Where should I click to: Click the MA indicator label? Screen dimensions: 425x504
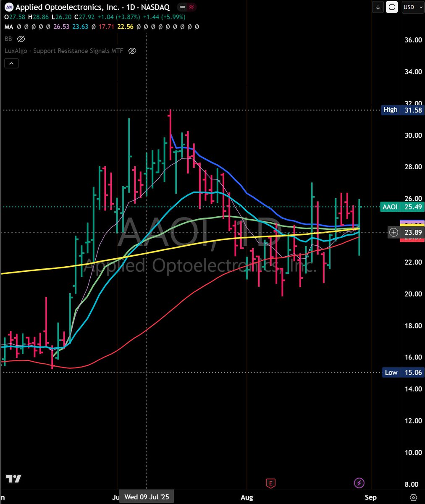pos(9,26)
